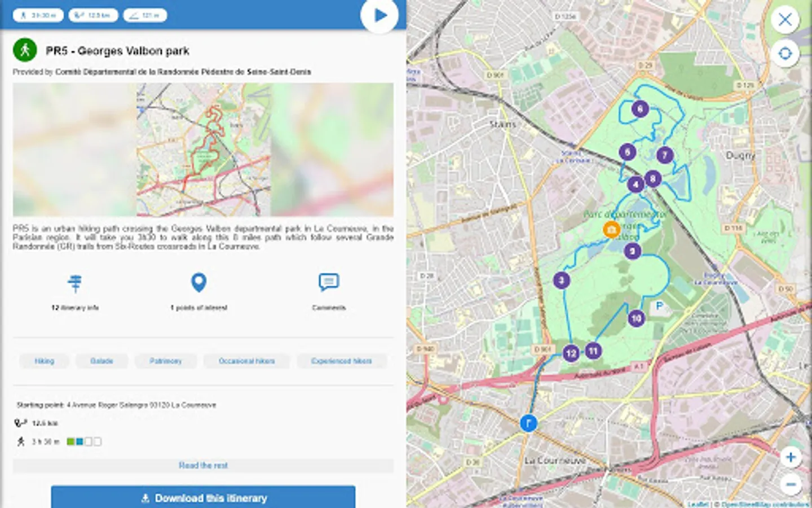Center map on my location target icon
812x508 pixels.
click(x=785, y=54)
